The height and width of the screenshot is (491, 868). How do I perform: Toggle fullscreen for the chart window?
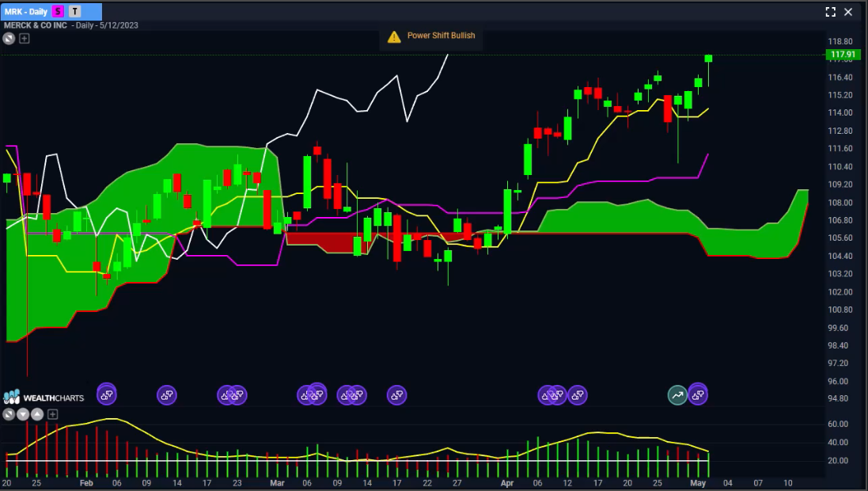click(830, 12)
